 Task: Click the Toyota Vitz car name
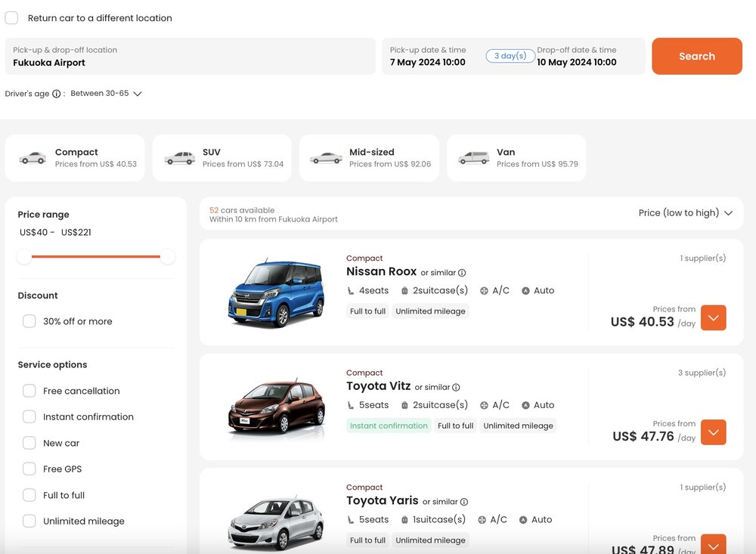tap(379, 386)
